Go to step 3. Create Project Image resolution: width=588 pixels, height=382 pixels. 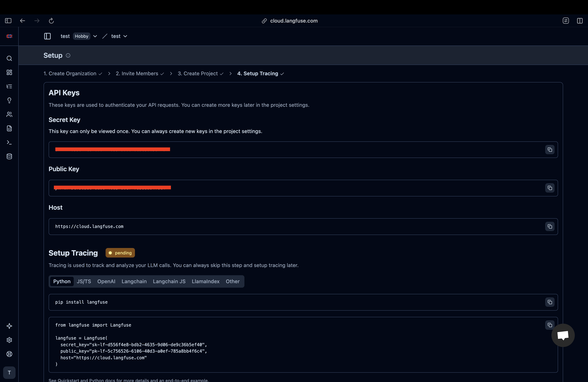201,74
